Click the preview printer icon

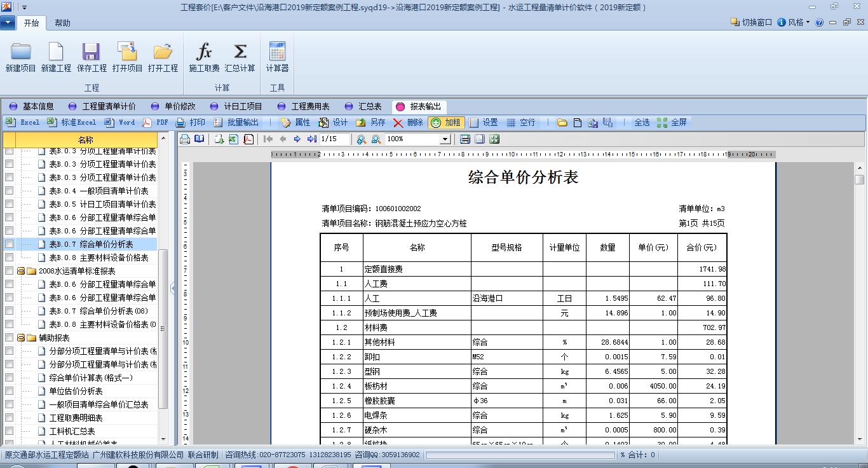pos(185,139)
